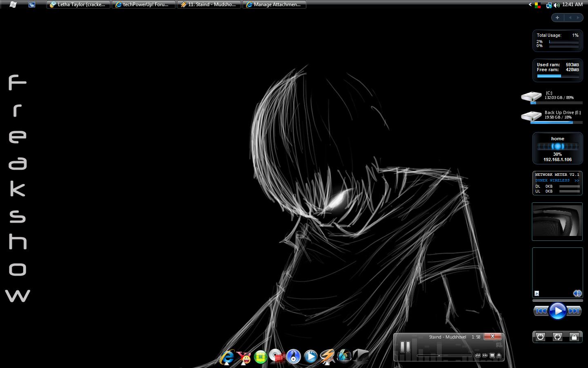Skip to previous track in media gadget
This screenshot has height=368, width=588.
coord(541,311)
